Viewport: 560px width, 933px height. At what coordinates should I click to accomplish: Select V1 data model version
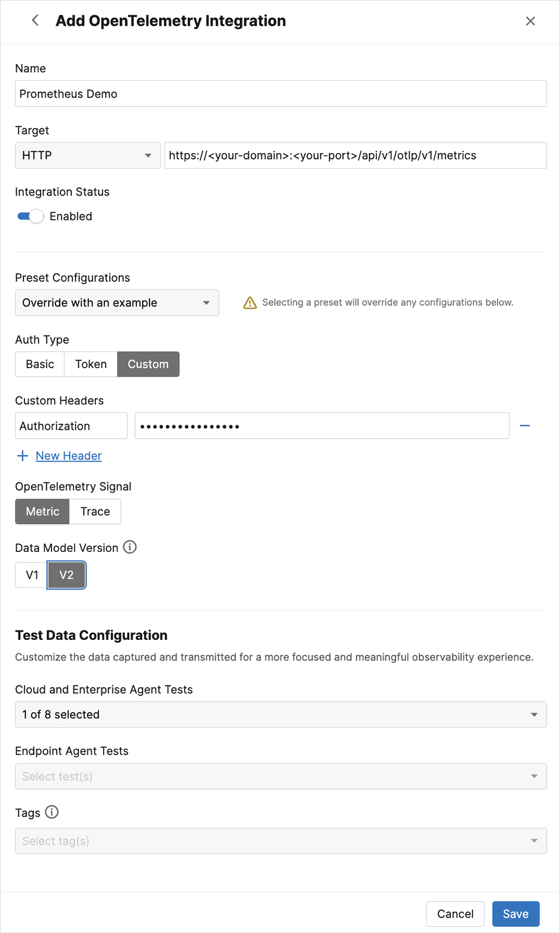coord(32,575)
